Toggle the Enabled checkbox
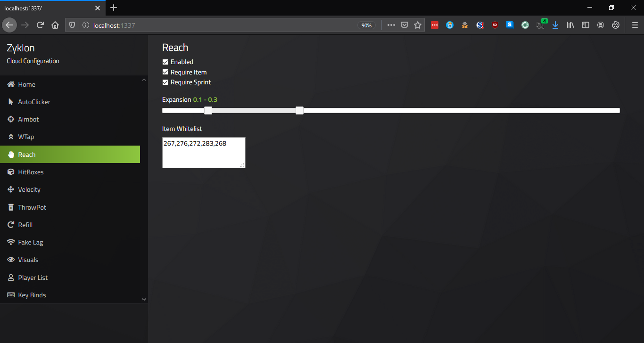This screenshot has width=644, height=343. pyautogui.click(x=165, y=62)
